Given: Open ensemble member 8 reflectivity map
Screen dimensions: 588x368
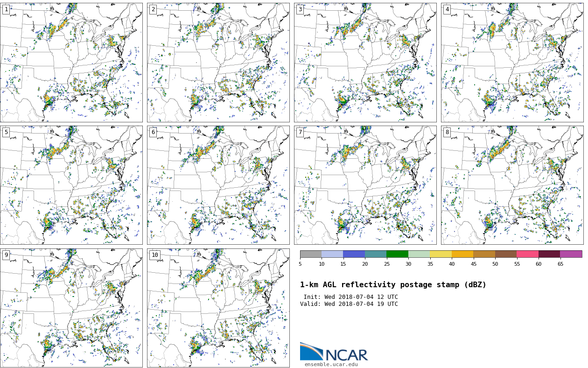Looking at the screenshot, I should pyautogui.click(x=512, y=185).
